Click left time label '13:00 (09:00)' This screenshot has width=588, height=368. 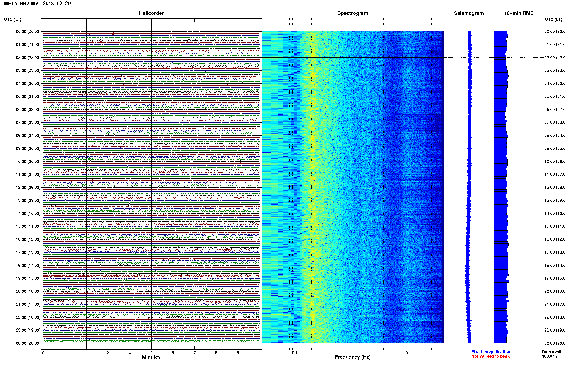tap(28, 200)
